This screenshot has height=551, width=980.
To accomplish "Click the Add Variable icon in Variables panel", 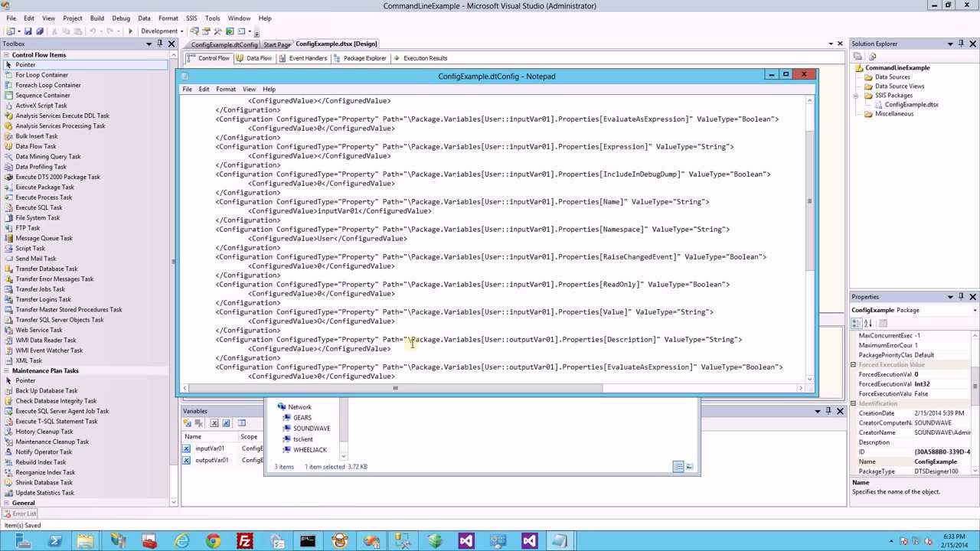I will pyautogui.click(x=188, y=423).
